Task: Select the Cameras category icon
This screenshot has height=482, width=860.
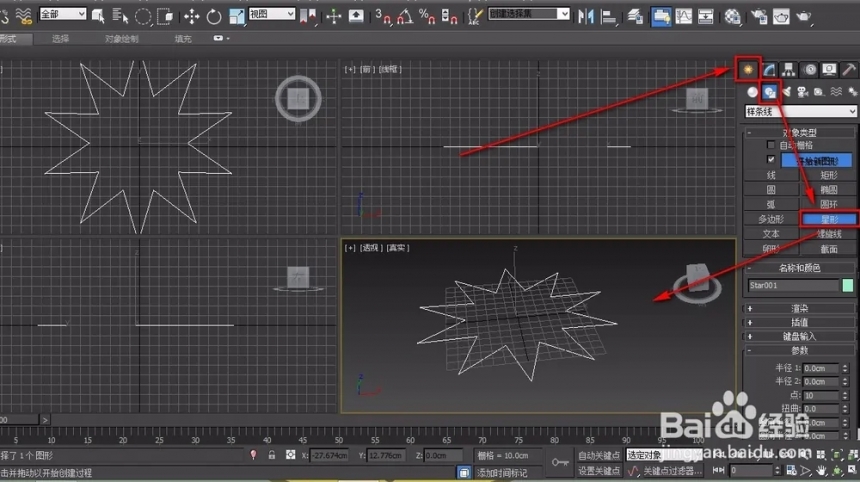Action: point(803,92)
